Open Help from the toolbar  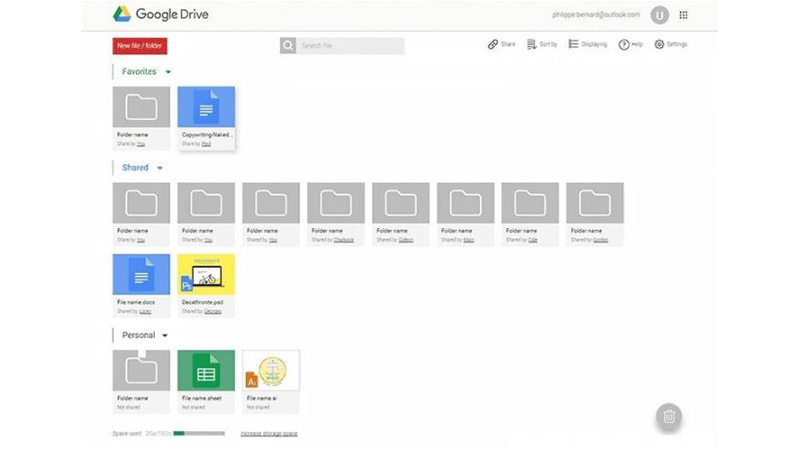coord(624,45)
